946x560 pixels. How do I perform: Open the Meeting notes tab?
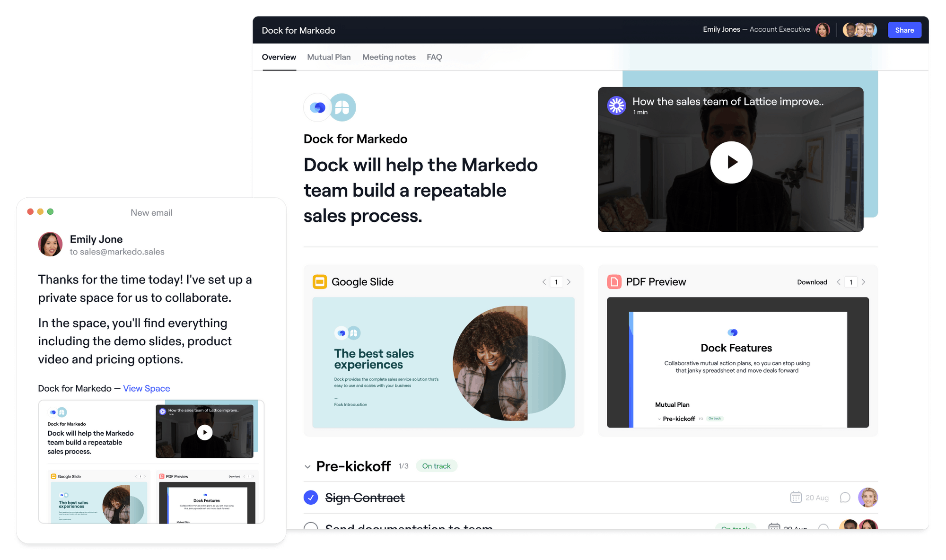click(x=389, y=57)
